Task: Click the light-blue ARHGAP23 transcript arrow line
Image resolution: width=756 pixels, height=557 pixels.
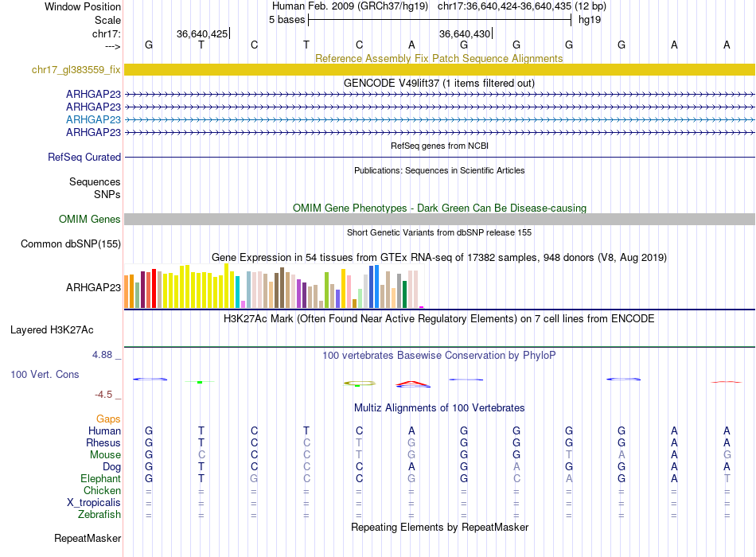Action: (x=440, y=119)
